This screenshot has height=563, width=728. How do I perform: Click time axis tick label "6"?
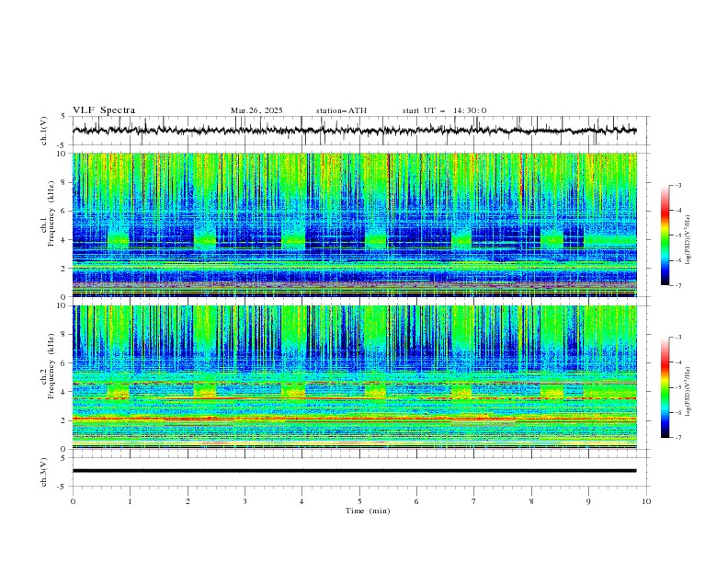point(417,501)
